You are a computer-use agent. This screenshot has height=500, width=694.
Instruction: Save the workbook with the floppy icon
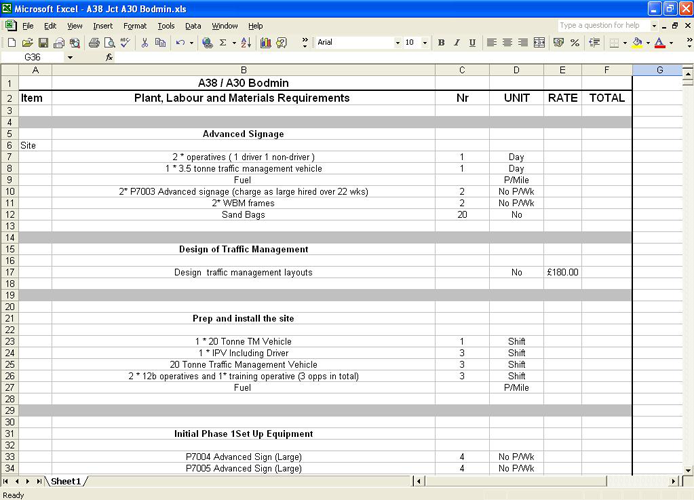[43, 42]
